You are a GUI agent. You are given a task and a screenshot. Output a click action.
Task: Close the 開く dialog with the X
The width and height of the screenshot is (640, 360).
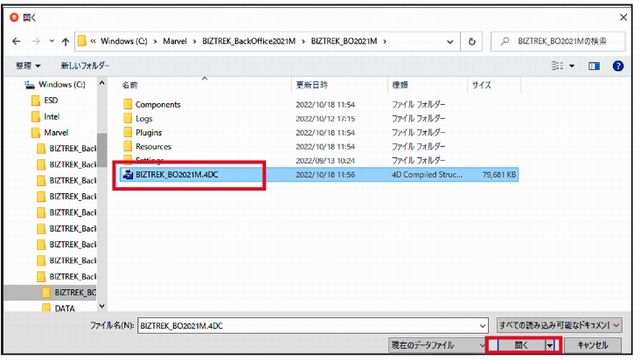tap(623, 18)
